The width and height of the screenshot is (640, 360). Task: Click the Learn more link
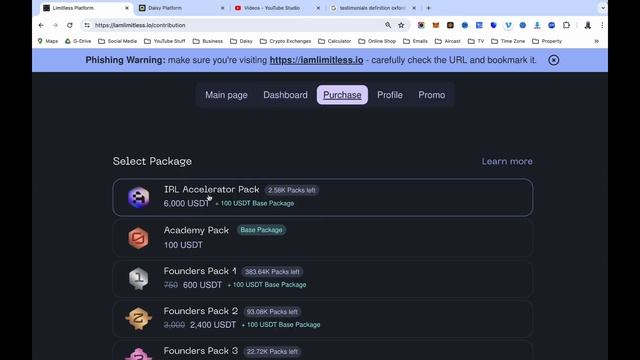507,161
